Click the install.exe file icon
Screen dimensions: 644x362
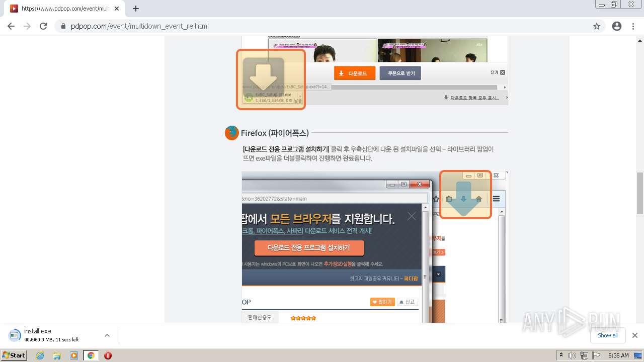tap(15, 335)
